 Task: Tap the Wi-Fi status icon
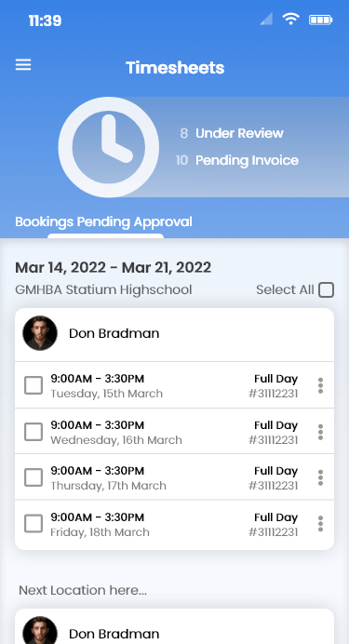pyautogui.click(x=290, y=19)
